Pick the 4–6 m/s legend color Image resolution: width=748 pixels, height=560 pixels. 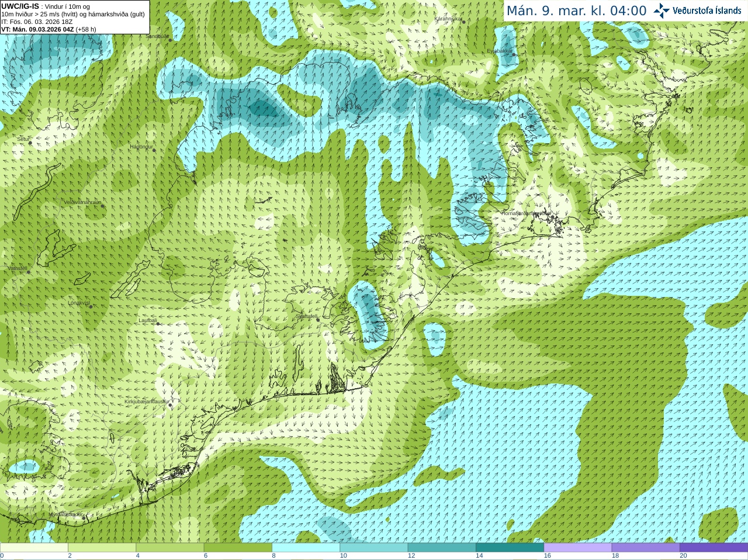coord(169,548)
